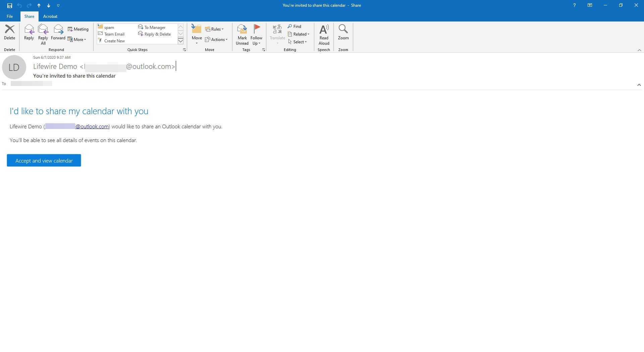Run the Team Email quick step
This screenshot has height=352, width=644.
click(x=112, y=34)
